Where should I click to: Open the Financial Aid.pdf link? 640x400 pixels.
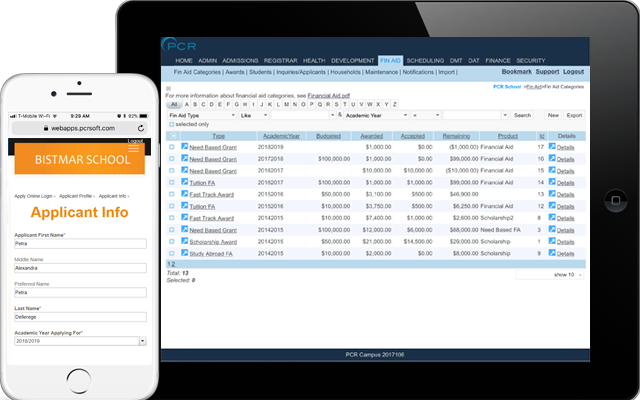[x=329, y=96]
